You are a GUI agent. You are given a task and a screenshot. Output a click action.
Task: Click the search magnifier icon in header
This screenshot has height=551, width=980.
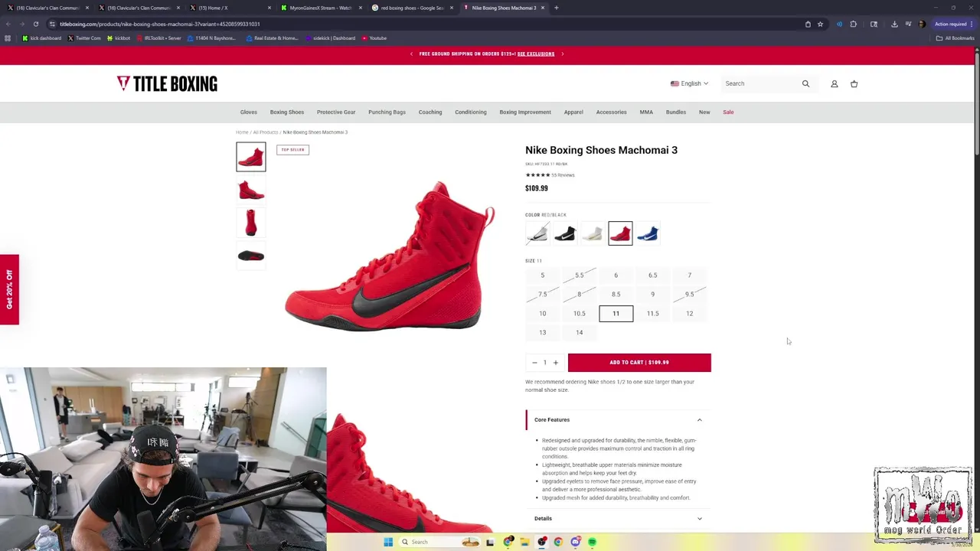[805, 83]
